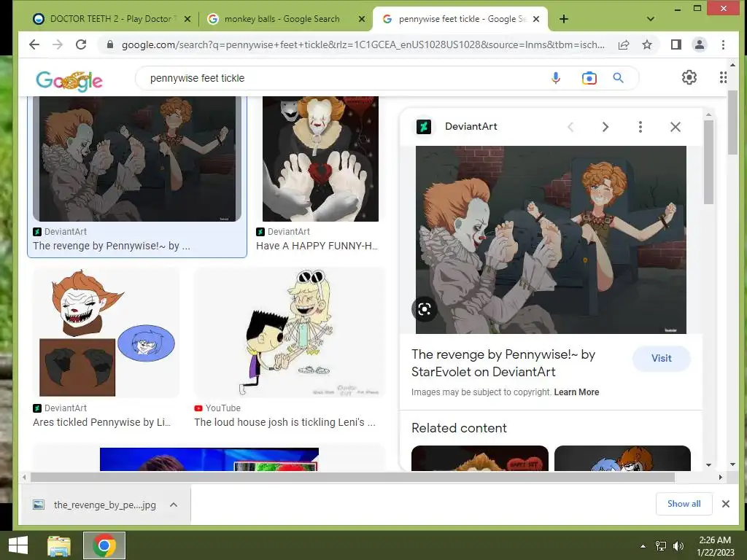Expand options for the downloaded jpg file

click(x=174, y=505)
